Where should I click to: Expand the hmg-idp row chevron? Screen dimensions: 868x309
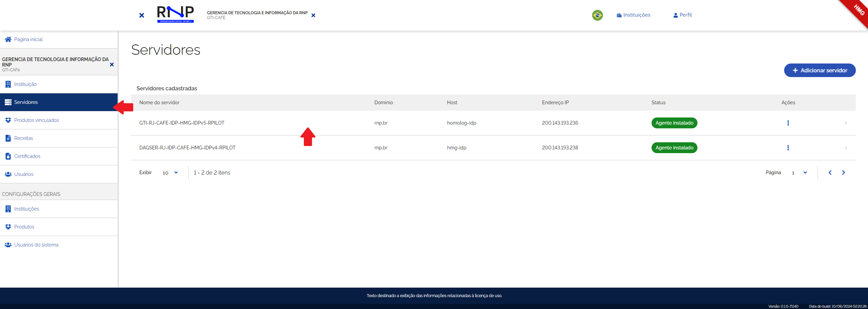pos(846,148)
